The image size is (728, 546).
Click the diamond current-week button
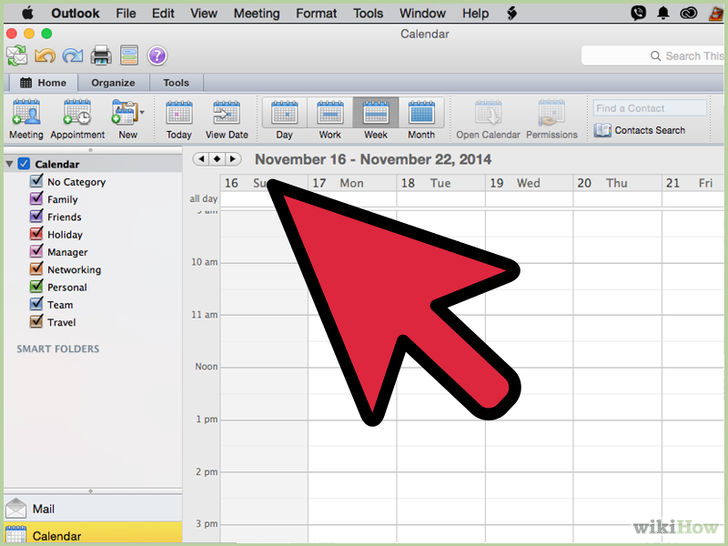tap(217, 159)
